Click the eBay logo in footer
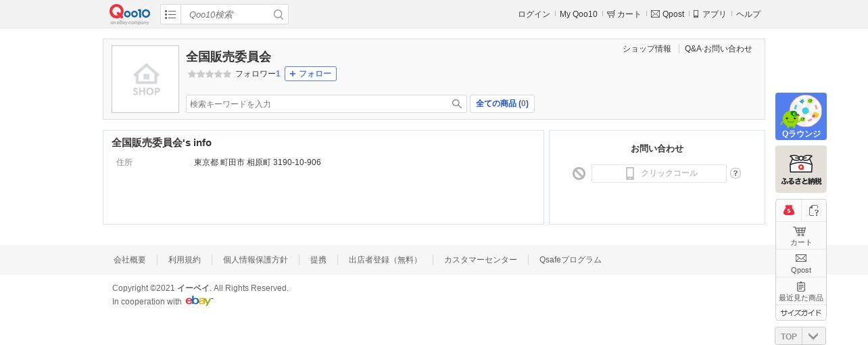The image size is (868, 345). 199,301
